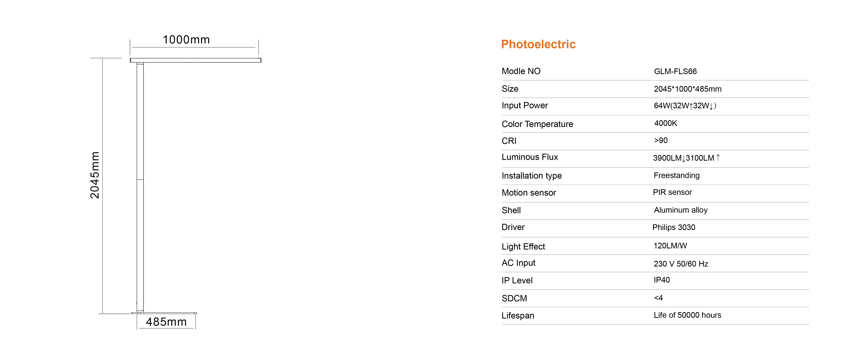
Task: Select the Color Temperature 4000K value
Action: [665, 123]
